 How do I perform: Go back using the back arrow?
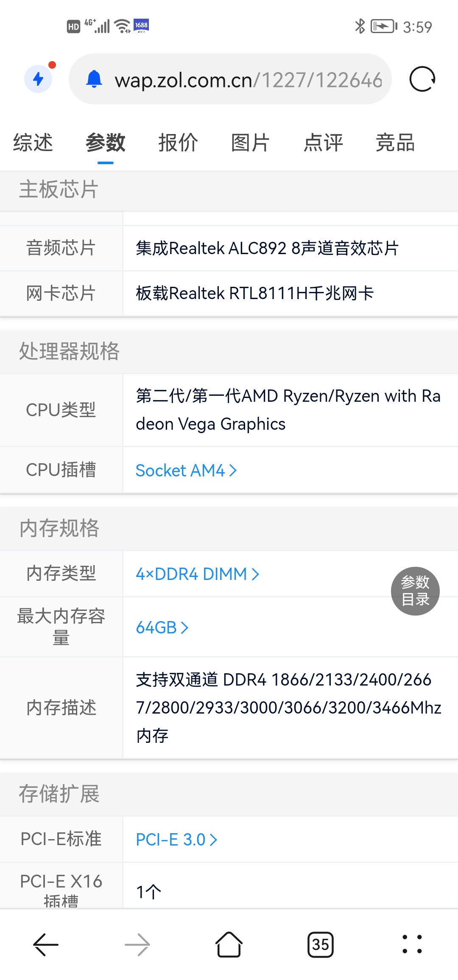pyautogui.click(x=46, y=944)
